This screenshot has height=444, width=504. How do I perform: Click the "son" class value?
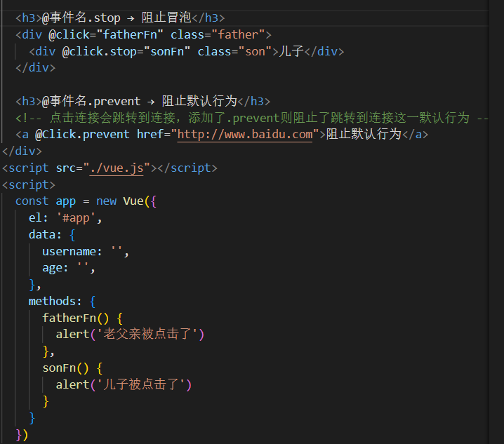pyautogui.click(x=255, y=52)
